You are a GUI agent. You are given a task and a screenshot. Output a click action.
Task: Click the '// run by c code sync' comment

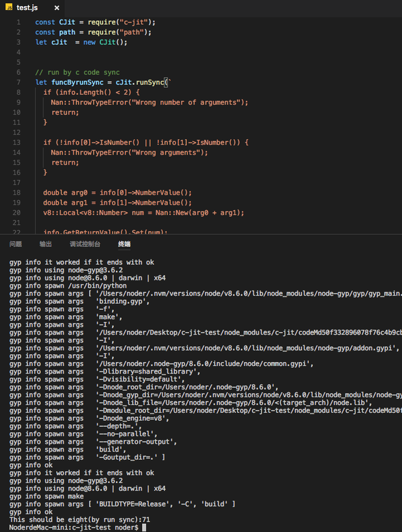click(78, 72)
